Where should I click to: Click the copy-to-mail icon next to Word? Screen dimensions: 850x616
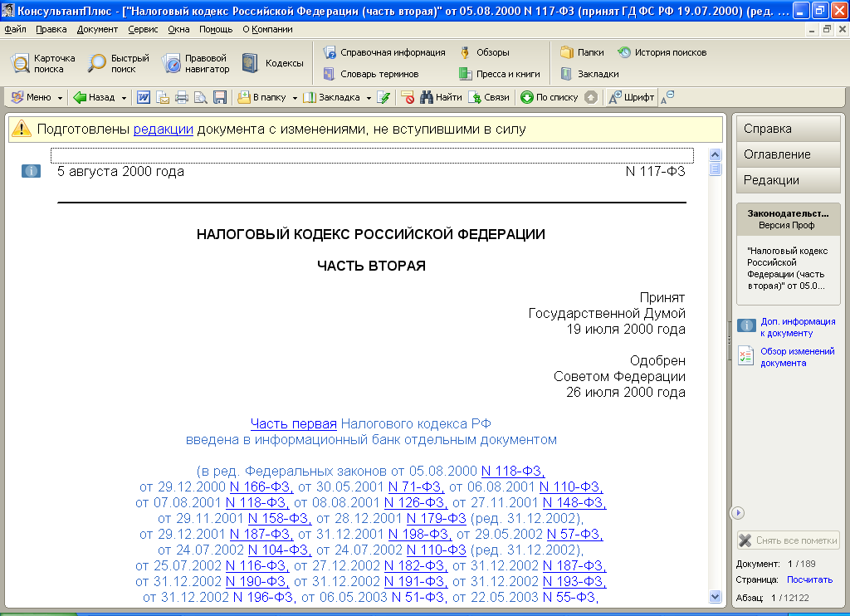(x=163, y=98)
